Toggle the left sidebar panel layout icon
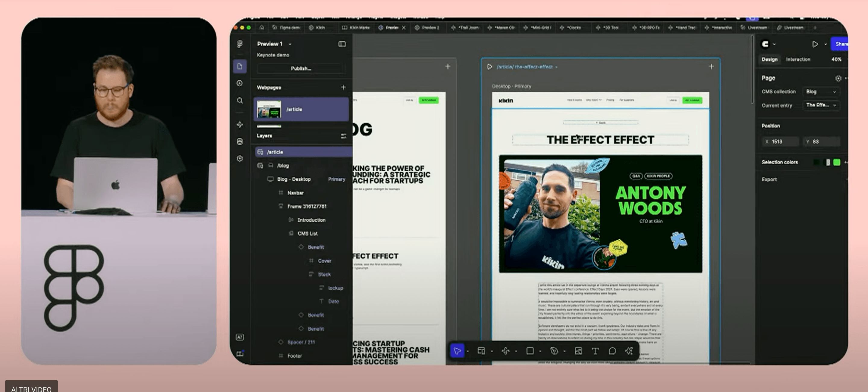Viewport: 868px width, 392px height. coord(342,44)
